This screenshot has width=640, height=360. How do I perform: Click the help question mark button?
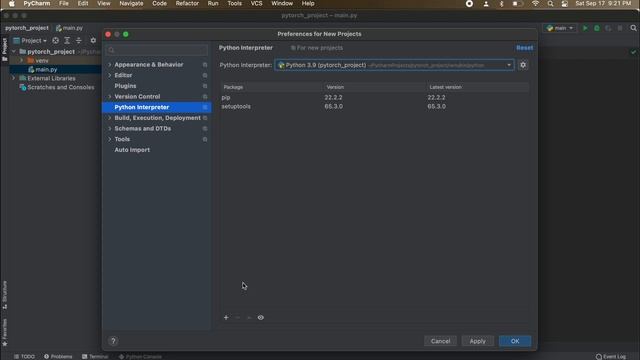(113, 341)
